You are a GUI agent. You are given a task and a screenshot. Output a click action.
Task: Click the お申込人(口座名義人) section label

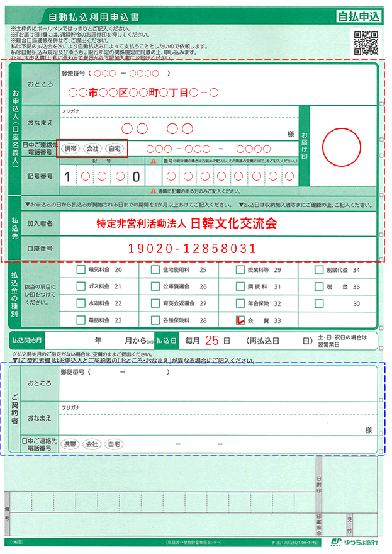15,128
